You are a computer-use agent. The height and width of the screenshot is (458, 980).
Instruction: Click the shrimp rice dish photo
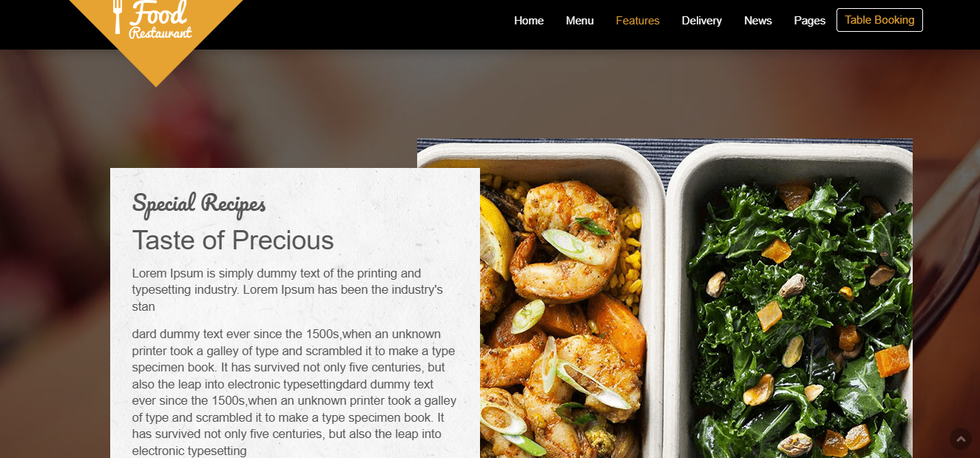tap(570, 311)
